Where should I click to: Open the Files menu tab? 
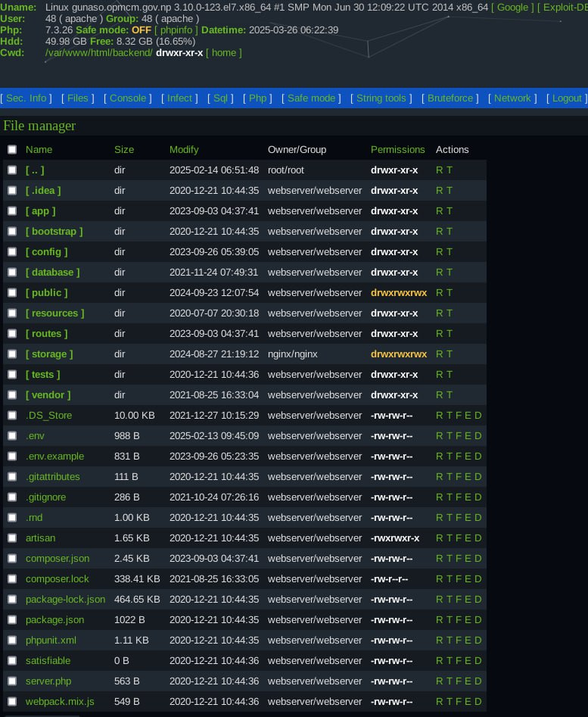(x=78, y=98)
